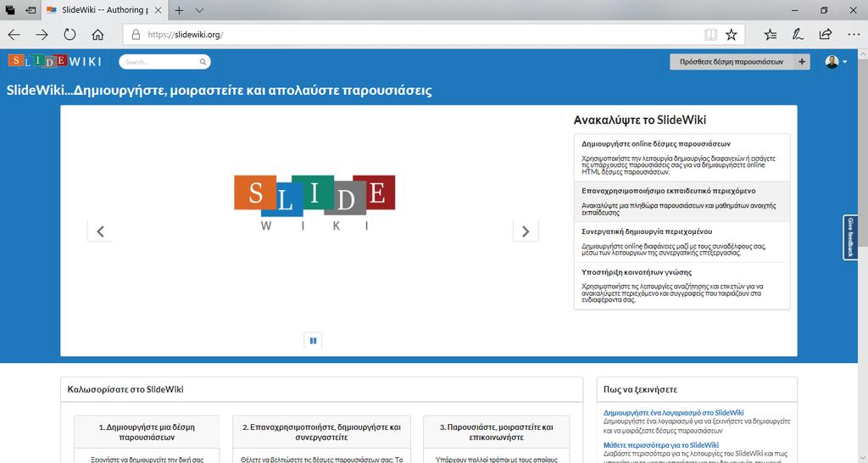Viewport: 868px width, 463px height.
Task: Click the SlideWiki logo in header
Action: pyautogui.click(x=55, y=61)
